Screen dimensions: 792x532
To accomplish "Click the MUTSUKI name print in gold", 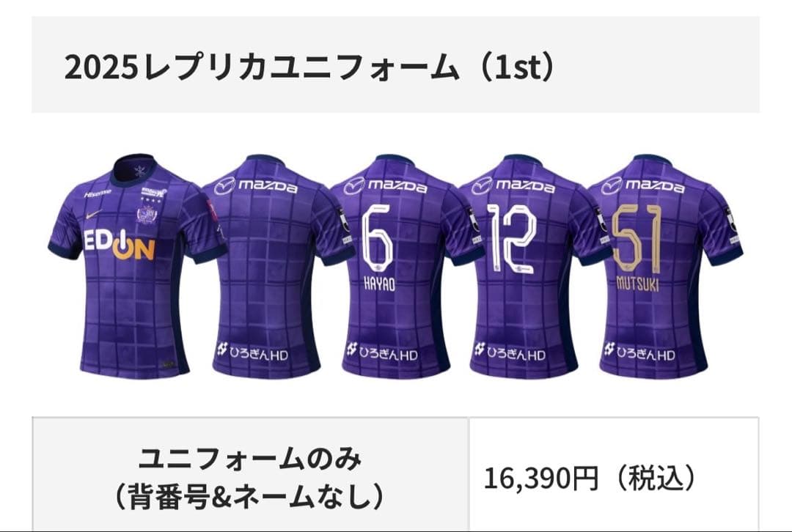I will (x=638, y=284).
